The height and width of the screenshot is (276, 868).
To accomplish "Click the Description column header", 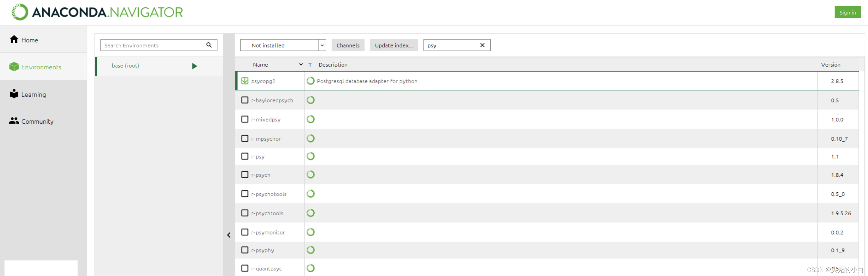I will [x=333, y=64].
